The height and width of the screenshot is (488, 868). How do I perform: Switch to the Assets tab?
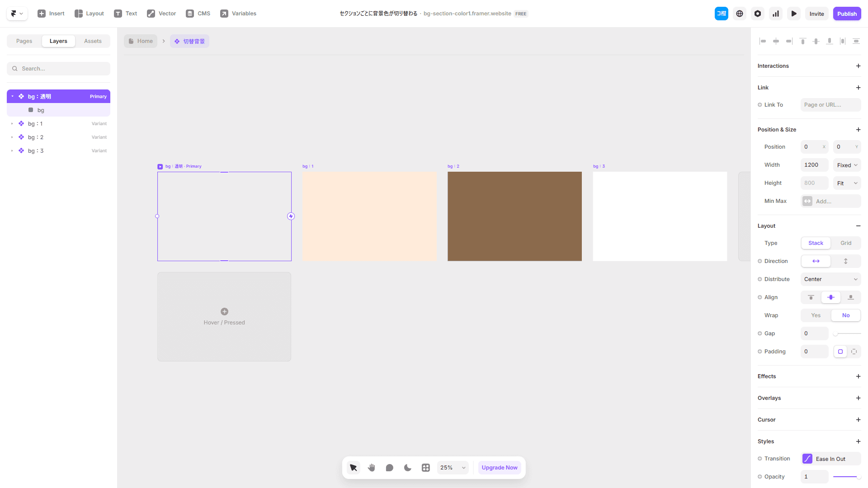[93, 41]
